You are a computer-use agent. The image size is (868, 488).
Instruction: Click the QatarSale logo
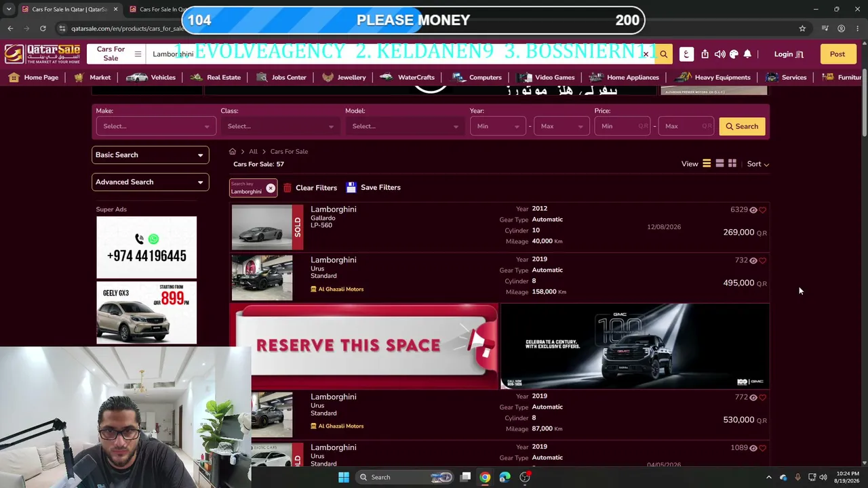click(42, 54)
